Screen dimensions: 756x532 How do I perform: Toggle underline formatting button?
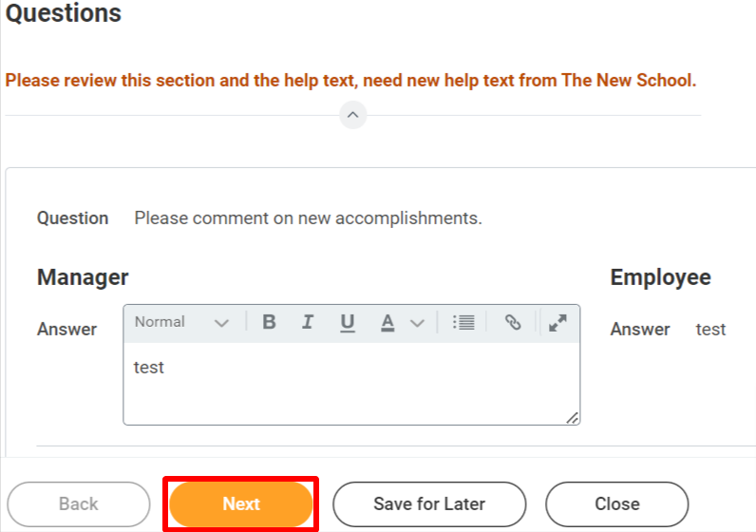pyautogui.click(x=348, y=322)
